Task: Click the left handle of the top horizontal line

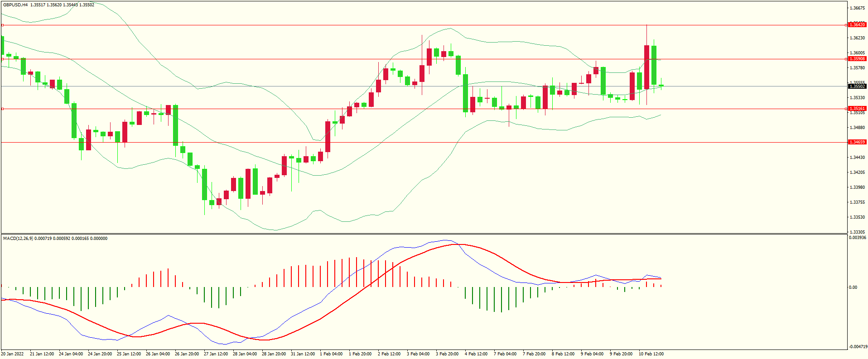Action: pos(2,25)
